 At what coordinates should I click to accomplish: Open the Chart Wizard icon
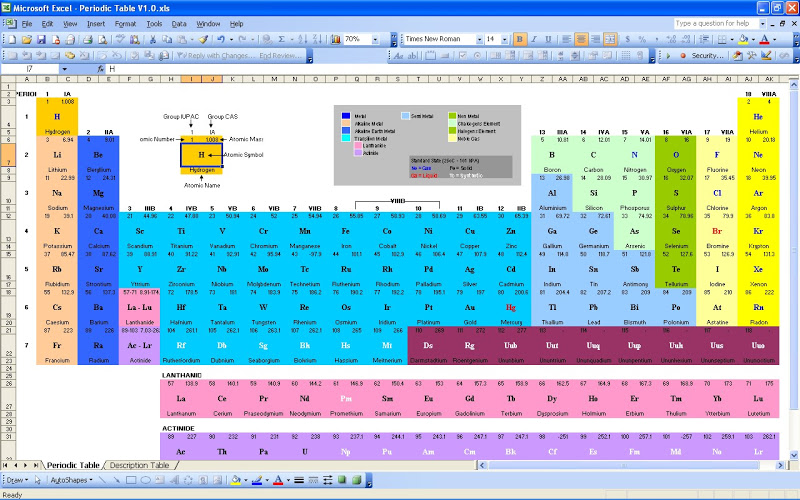(336, 39)
